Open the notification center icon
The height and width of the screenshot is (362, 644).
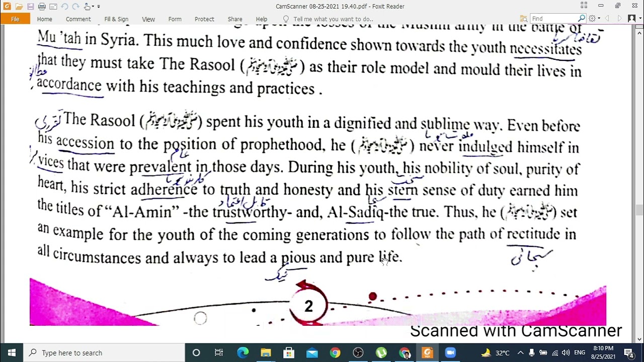[629, 352]
